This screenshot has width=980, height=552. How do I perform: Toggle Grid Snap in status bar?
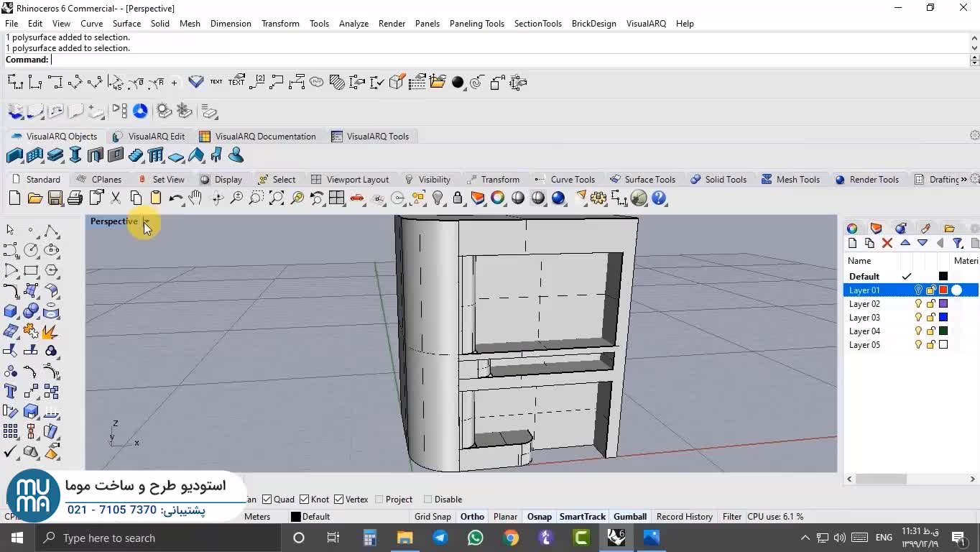coord(433,517)
